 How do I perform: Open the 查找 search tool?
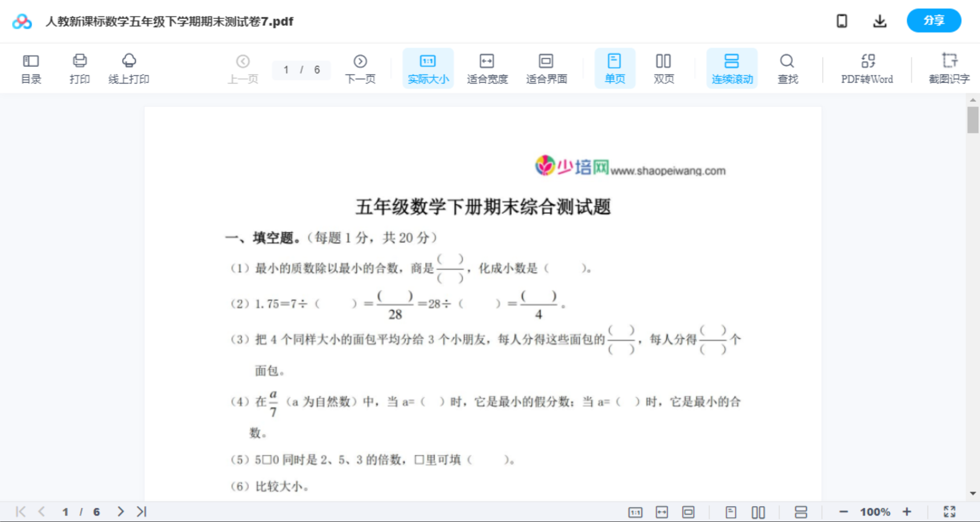coord(787,68)
